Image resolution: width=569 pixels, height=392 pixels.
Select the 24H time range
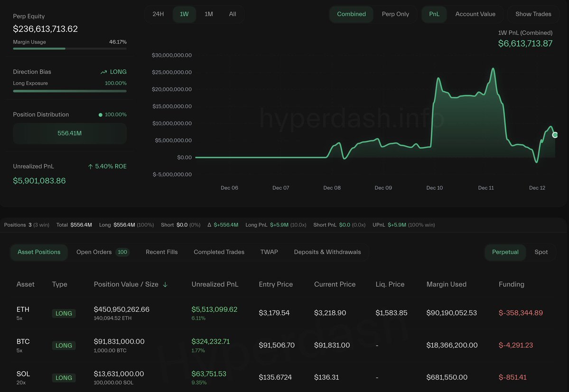click(158, 14)
